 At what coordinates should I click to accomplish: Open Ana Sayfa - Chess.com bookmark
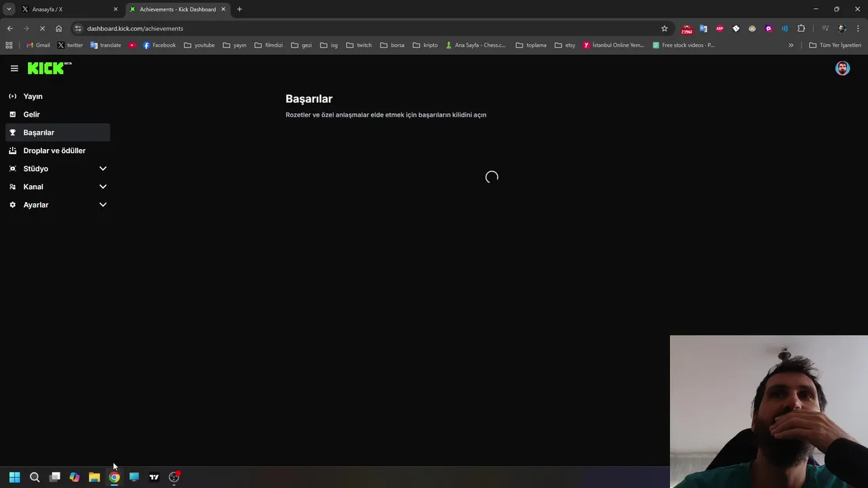click(x=475, y=45)
